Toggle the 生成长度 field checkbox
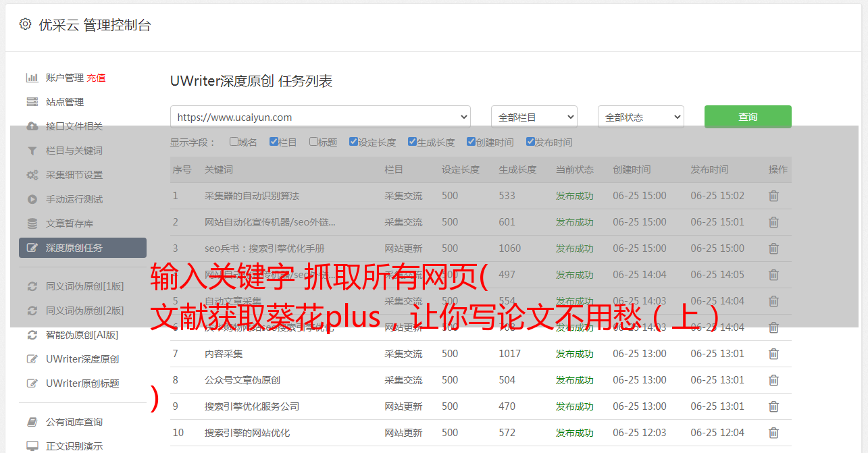This screenshot has width=868, height=453. pyautogui.click(x=412, y=142)
